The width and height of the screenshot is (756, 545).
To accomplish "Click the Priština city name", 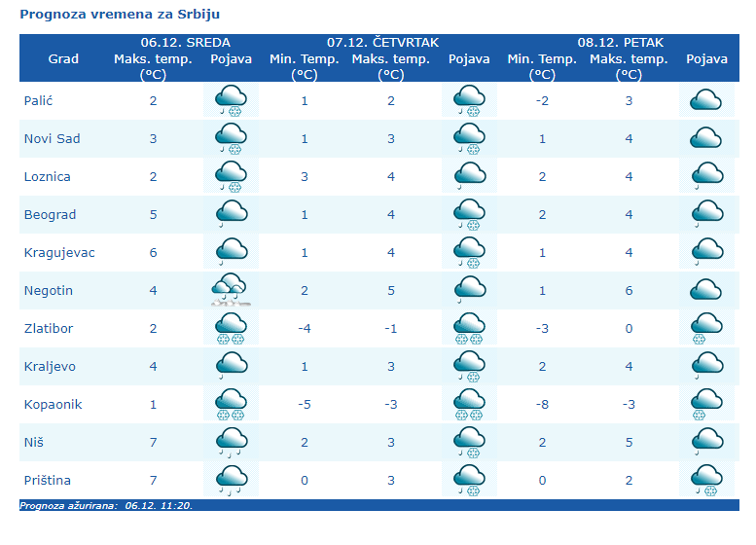I will (48, 480).
